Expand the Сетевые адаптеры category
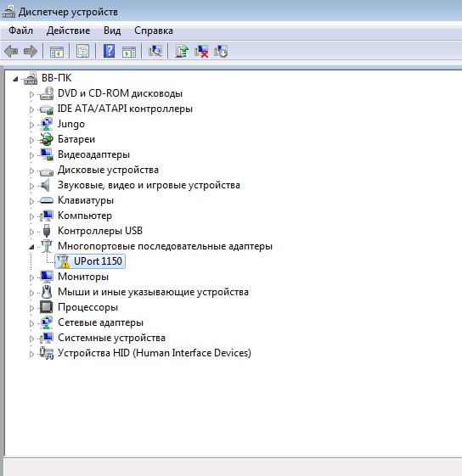Image resolution: width=462 pixels, height=476 pixels. (x=31, y=323)
